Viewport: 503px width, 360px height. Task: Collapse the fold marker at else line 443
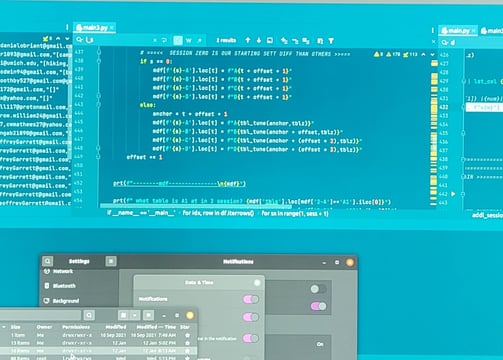tap(99, 105)
